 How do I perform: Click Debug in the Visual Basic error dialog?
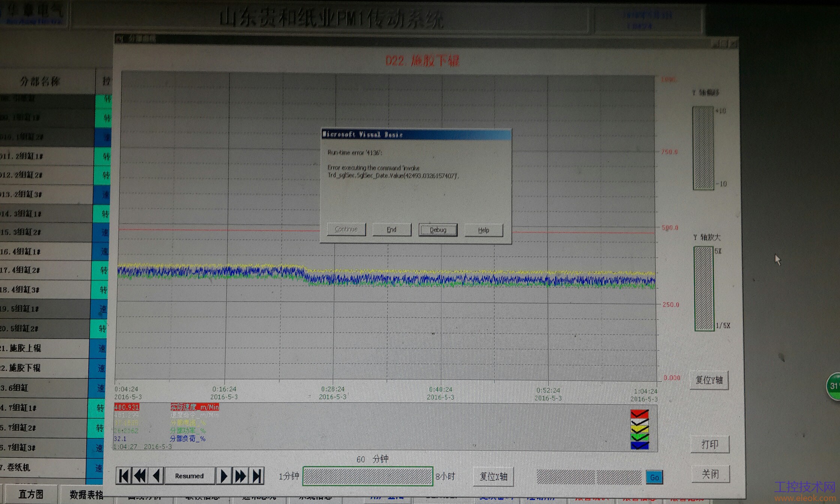(438, 230)
